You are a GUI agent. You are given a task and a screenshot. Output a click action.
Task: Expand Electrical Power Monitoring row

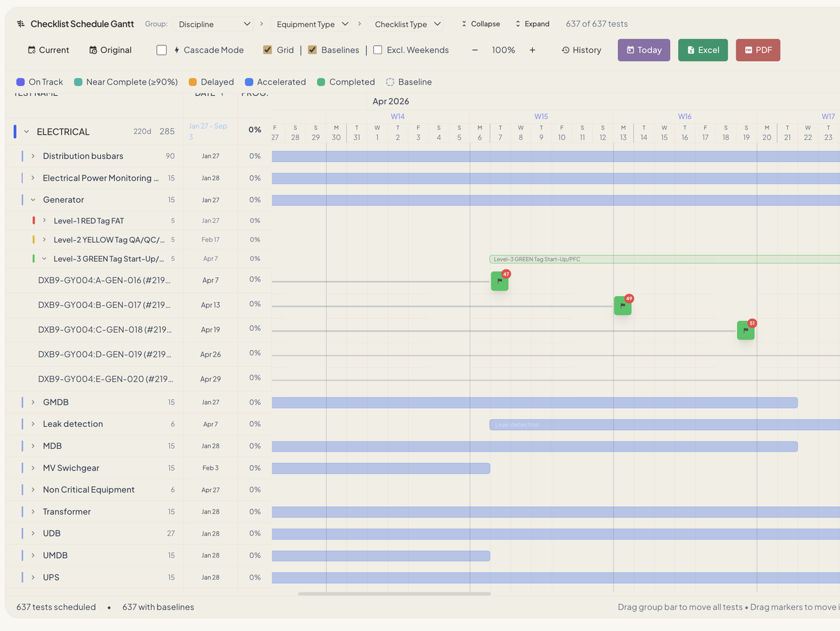tap(33, 178)
